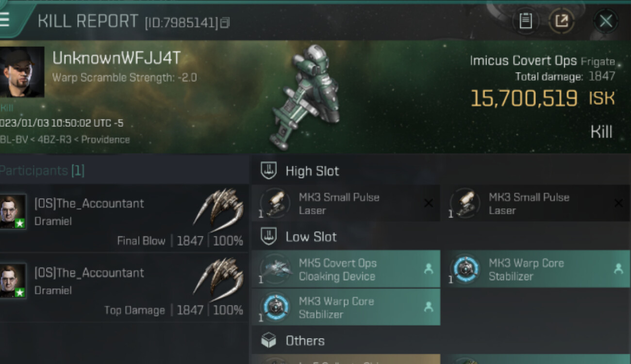
Task: Click the Final Blow Dramiel ship icon
Action: [x=217, y=211]
